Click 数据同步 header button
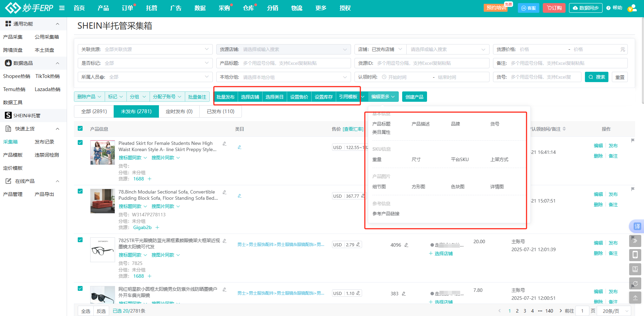Screen dimensions: 644x316 586,8
